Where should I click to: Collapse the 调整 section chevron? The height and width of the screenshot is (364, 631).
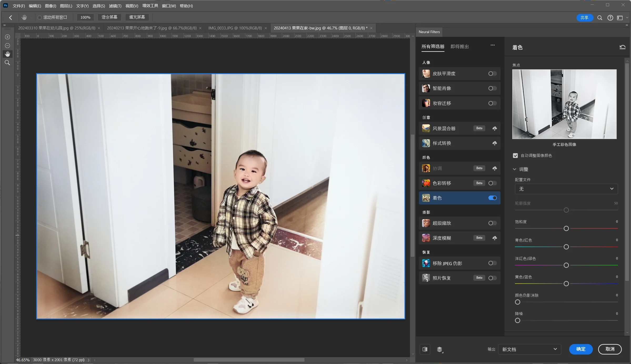coord(514,169)
